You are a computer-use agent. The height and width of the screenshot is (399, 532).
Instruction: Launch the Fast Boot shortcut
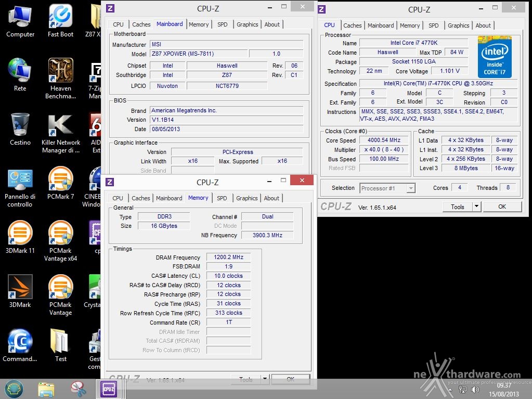coord(60,21)
